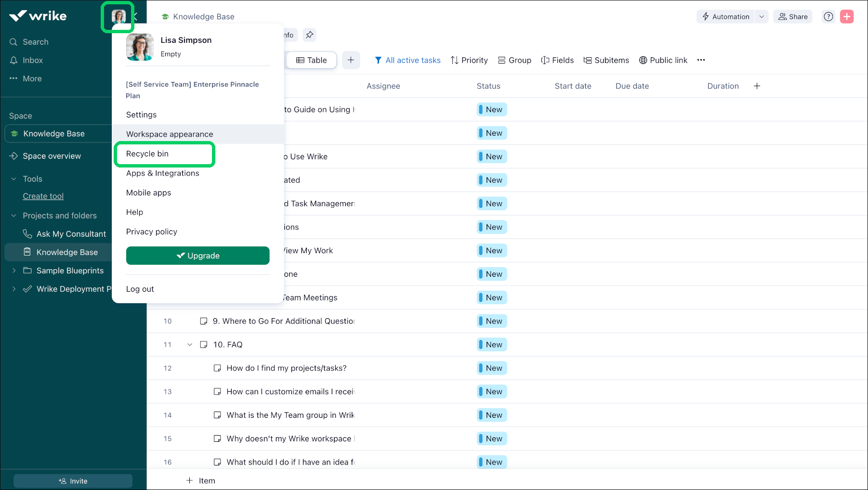Click the New status badge for 10. FAQ
This screenshot has width=868, height=490.
coord(492,345)
